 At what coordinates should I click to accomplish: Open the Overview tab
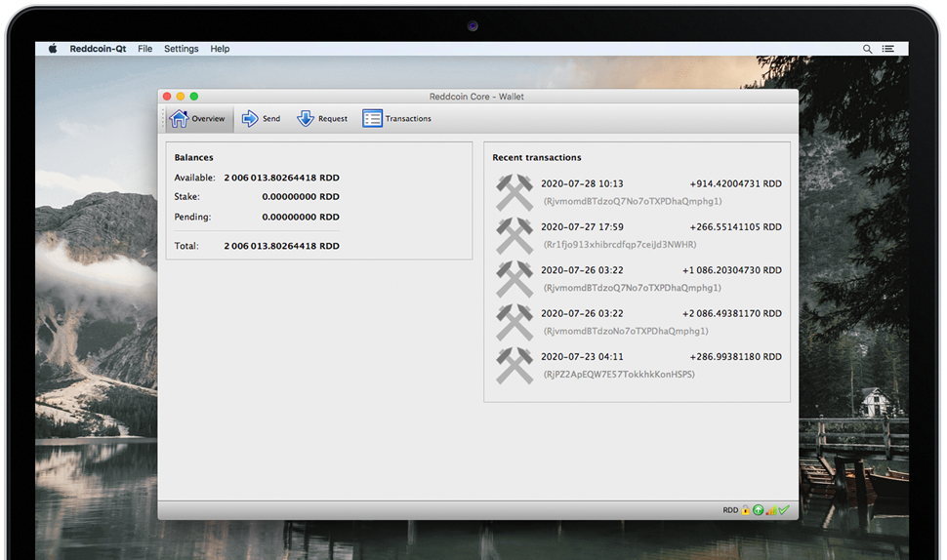[x=199, y=118]
